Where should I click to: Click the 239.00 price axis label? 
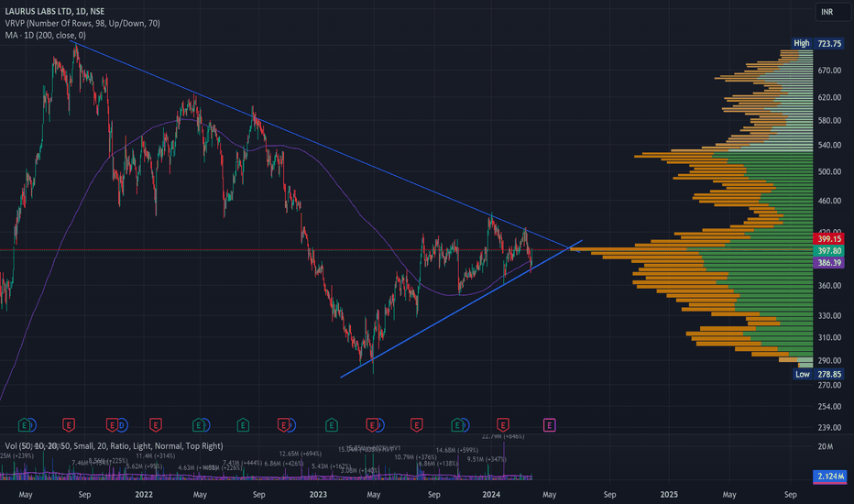tap(829, 427)
